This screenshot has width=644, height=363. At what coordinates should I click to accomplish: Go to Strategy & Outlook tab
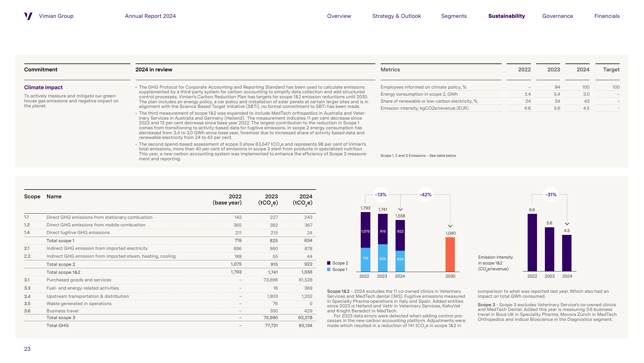pyautogui.click(x=396, y=16)
